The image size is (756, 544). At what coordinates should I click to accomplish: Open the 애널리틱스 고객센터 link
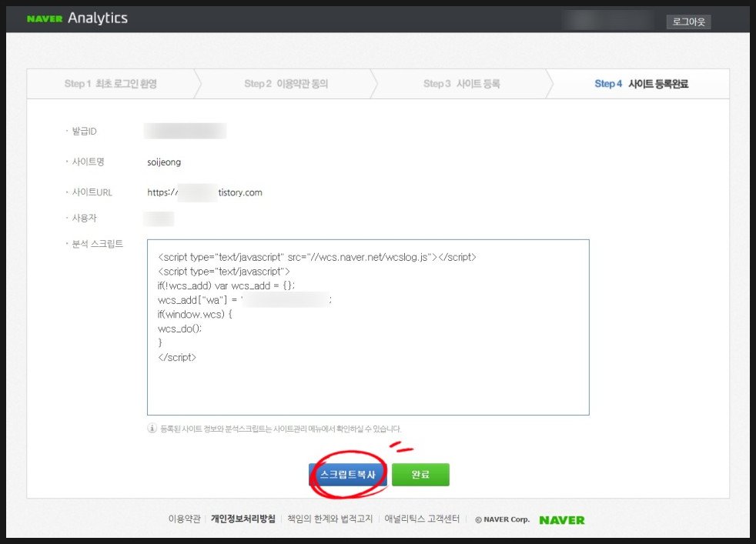click(422, 519)
